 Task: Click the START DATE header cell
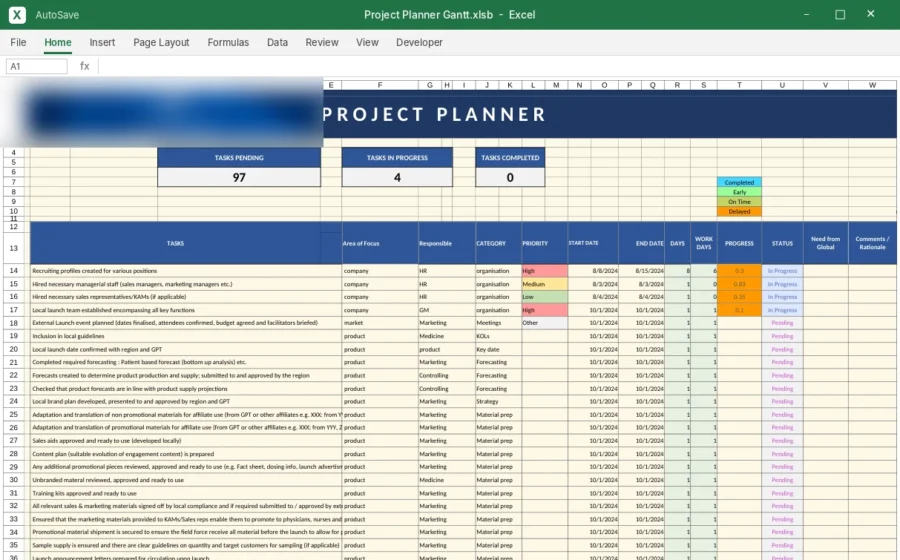593,243
